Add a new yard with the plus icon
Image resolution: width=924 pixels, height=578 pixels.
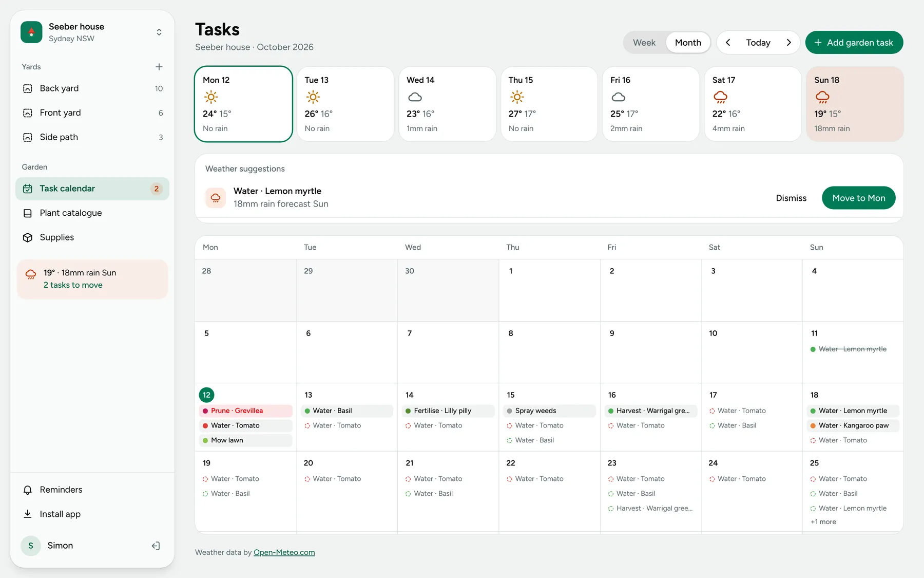tap(159, 67)
